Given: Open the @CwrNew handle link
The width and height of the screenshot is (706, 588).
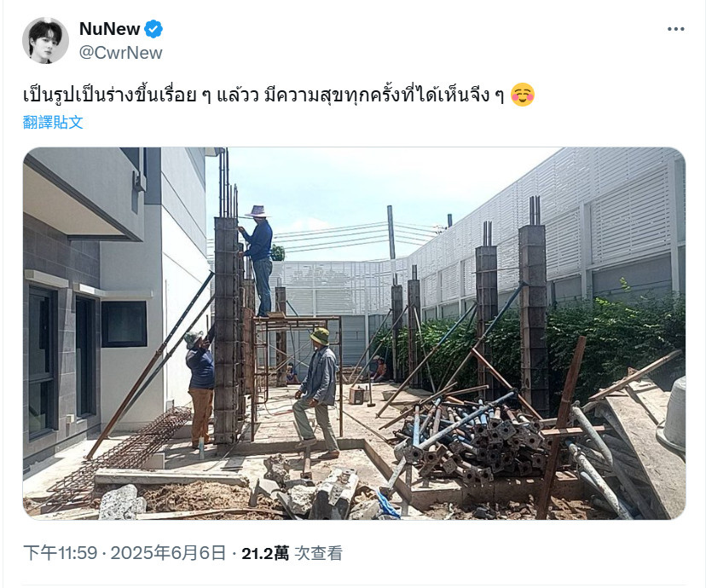Looking at the screenshot, I should pyautogui.click(x=121, y=53).
